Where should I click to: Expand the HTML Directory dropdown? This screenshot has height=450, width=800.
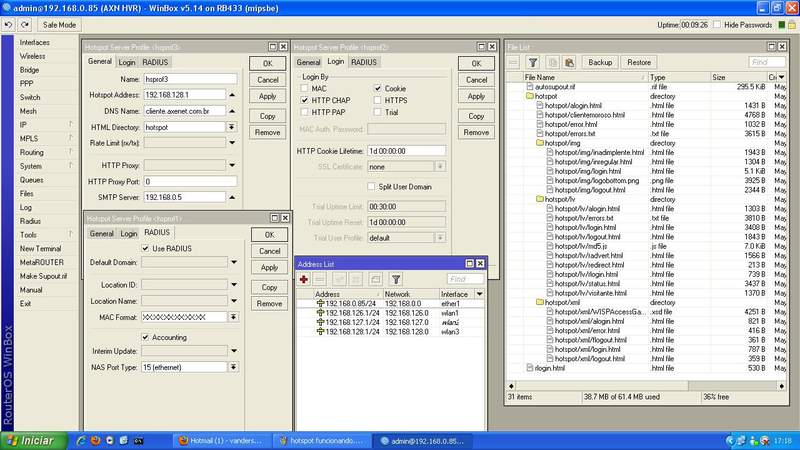[232, 128]
